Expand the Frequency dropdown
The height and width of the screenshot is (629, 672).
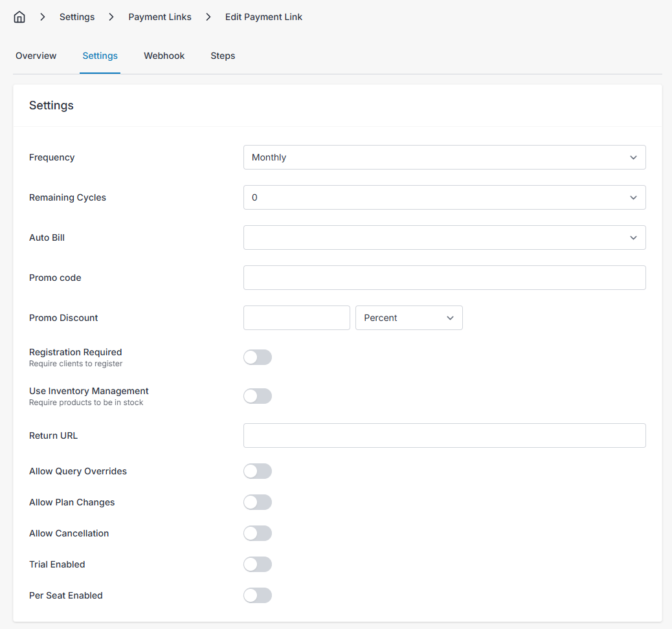point(444,157)
